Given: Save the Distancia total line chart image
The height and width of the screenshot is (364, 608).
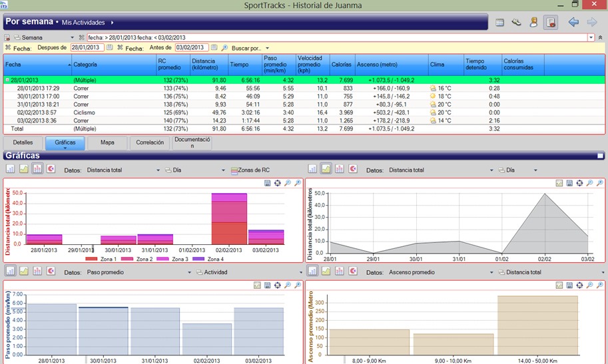Looking at the screenshot, I should point(569,183).
